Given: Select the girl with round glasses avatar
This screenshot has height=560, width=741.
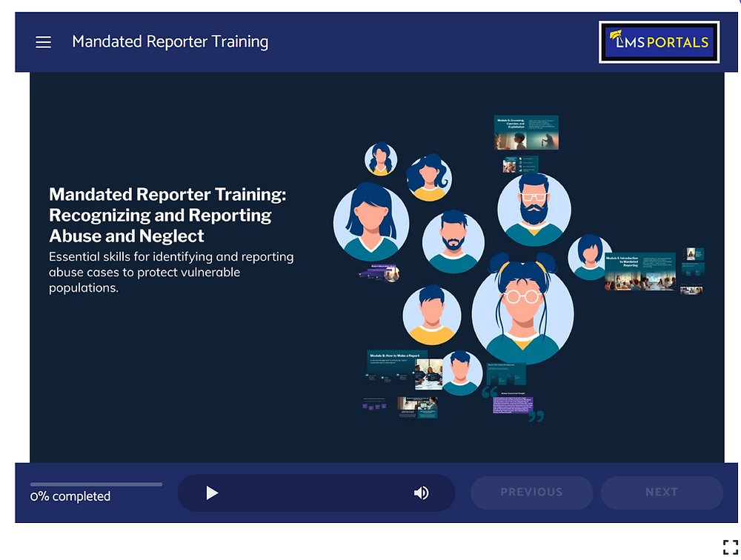Looking at the screenshot, I should (522, 310).
